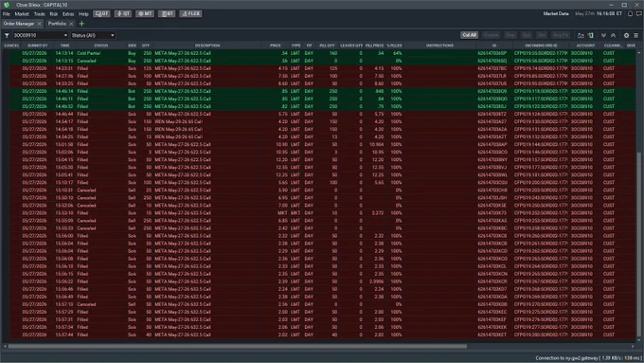644x363 pixels.
Task: Open the chat message icon
Action: [638, 13]
